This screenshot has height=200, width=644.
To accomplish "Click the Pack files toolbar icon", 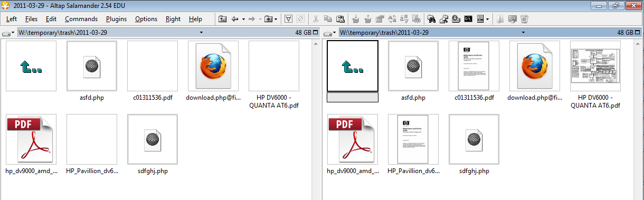I will tap(355, 19).
